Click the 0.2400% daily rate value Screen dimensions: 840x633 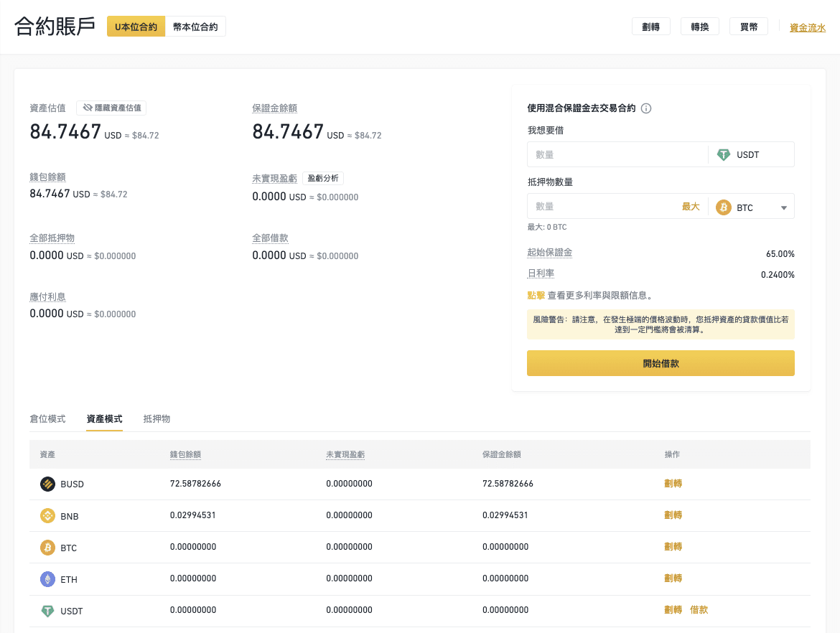(x=778, y=275)
